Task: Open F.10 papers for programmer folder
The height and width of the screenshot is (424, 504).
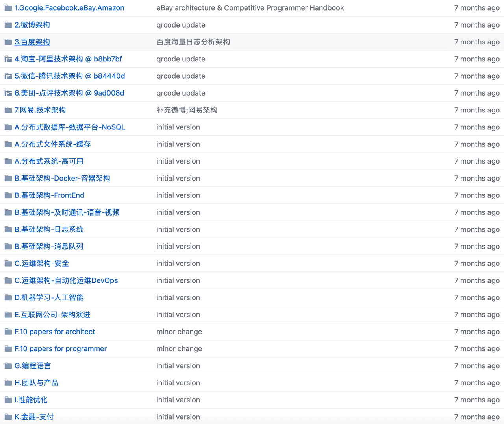Action: click(61, 349)
